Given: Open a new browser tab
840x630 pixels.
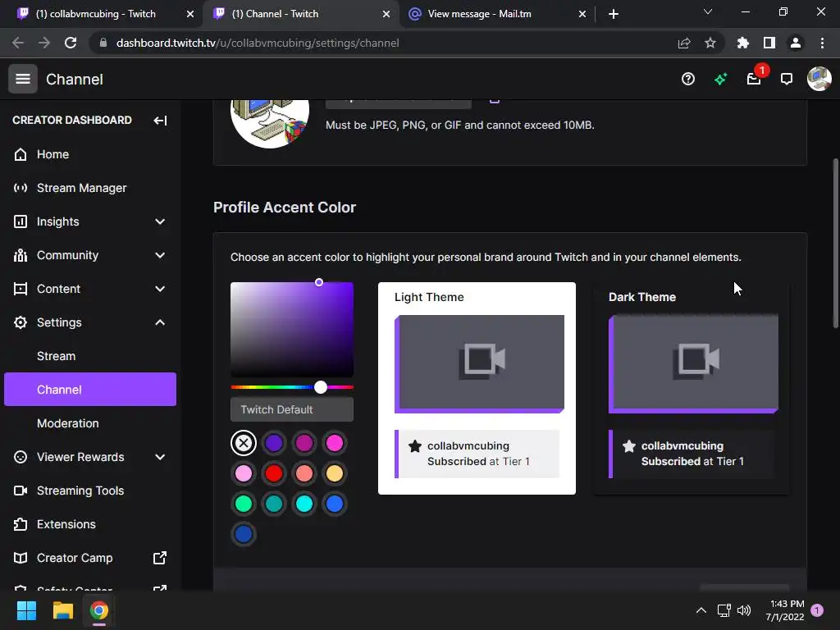Looking at the screenshot, I should (x=614, y=14).
